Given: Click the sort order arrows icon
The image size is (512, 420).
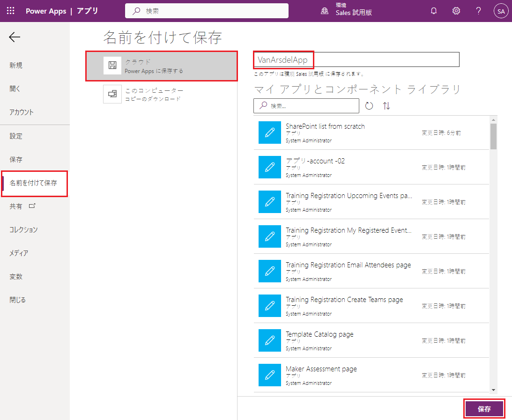Looking at the screenshot, I should tap(386, 106).
